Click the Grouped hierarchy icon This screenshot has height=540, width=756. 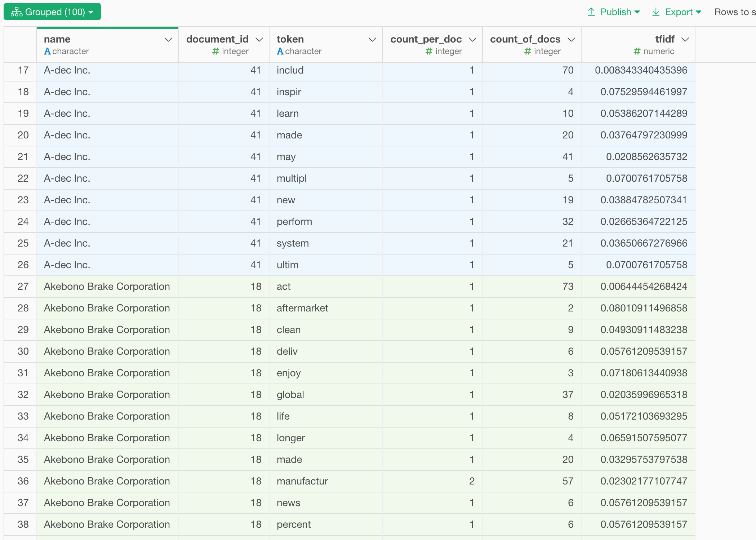tap(17, 12)
